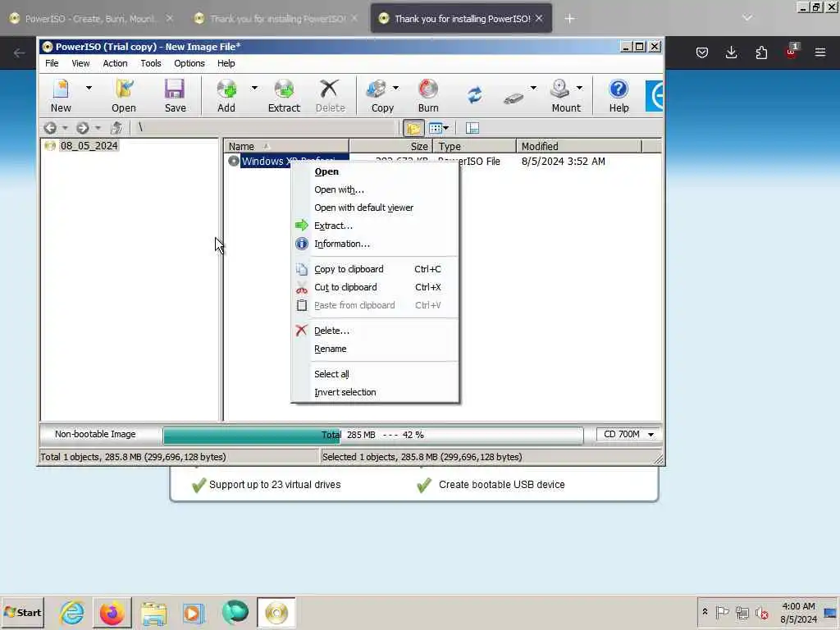Click the Add files toolbar icon
This screenshot has width=840, height=630.
(226, 95)
